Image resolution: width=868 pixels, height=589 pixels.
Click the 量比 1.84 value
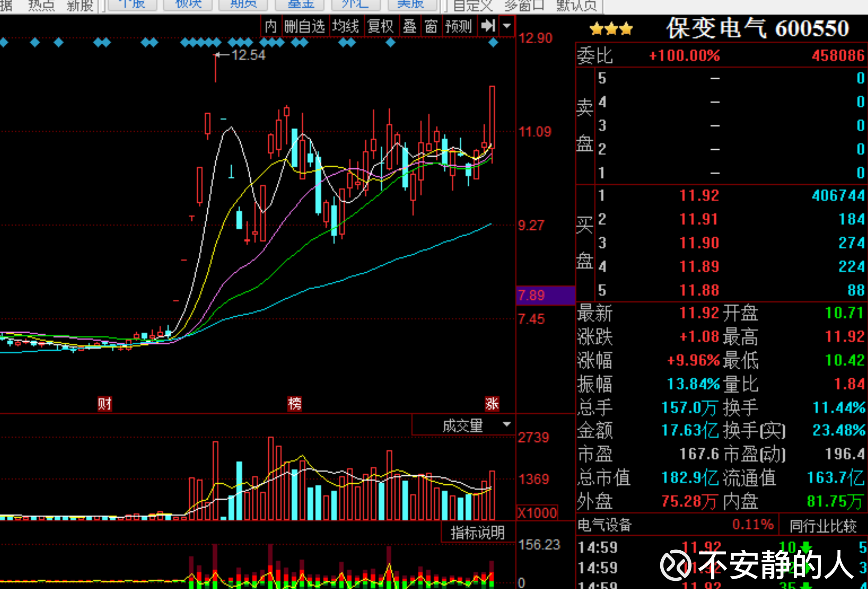point(849,384)
